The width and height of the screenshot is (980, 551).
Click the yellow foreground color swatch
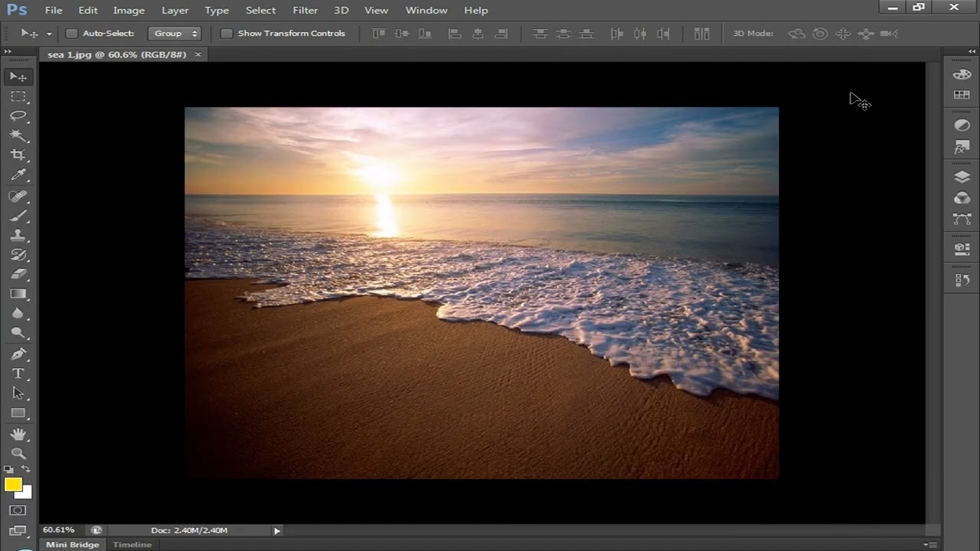click(x=13, y=484)
